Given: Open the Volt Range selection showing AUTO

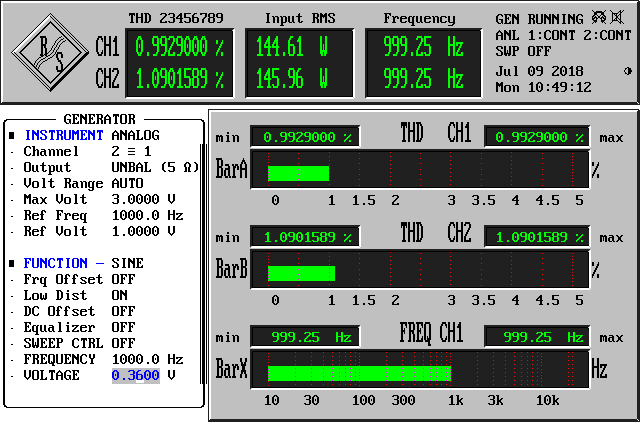Looking at the screenshot, I should (x=127, y=183).
